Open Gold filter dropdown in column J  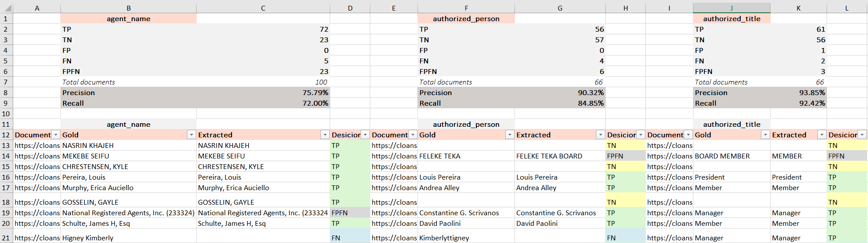[765, 135]
